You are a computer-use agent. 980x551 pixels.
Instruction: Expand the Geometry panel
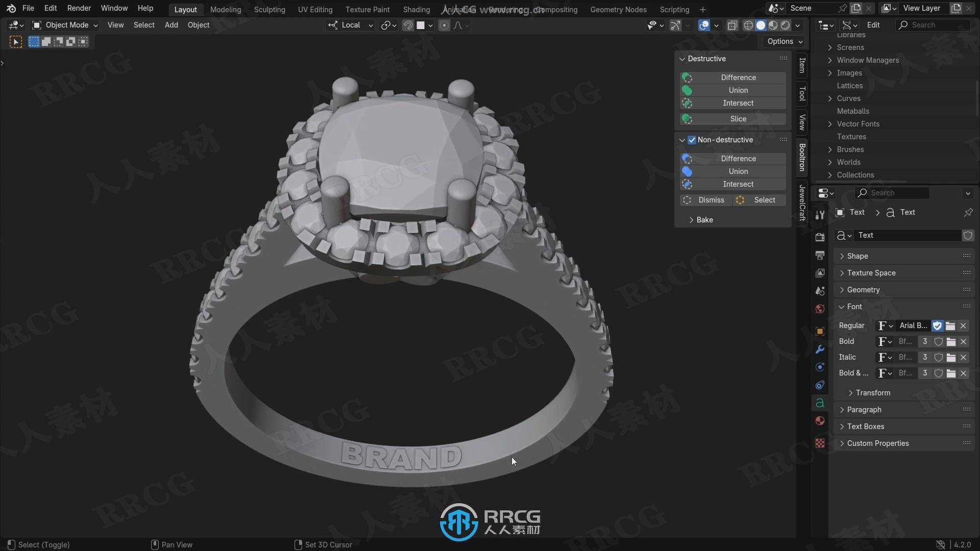[x=863, y=290]
